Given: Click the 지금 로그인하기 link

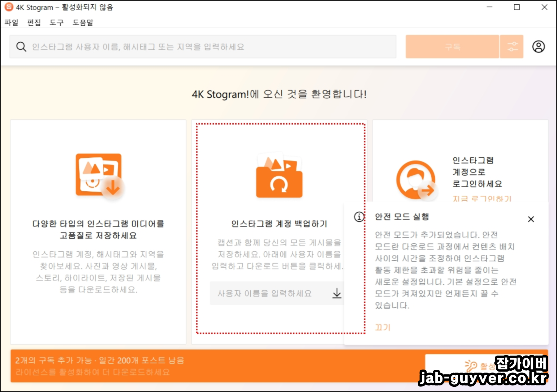Looking at the screenshot, I should point(482,198).
